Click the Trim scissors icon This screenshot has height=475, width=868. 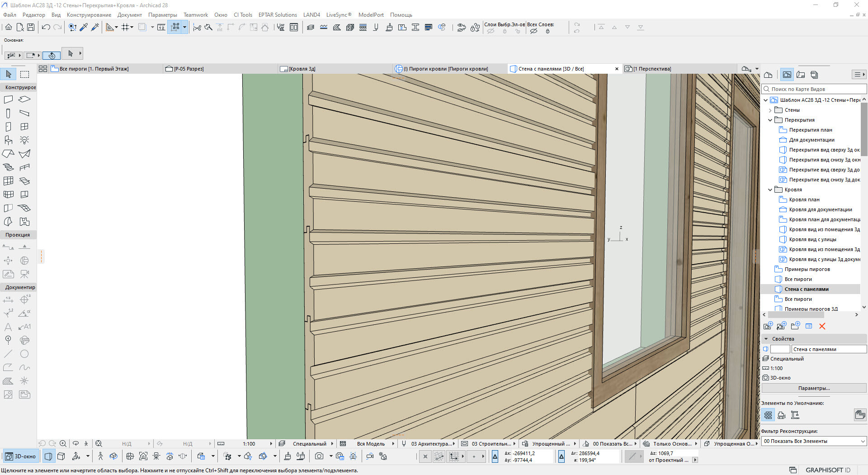tap(197, 28)
